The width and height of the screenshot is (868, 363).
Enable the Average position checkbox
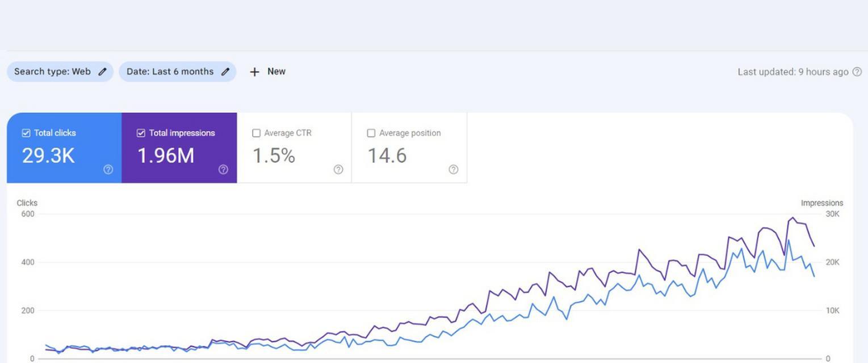pos(371,133)
